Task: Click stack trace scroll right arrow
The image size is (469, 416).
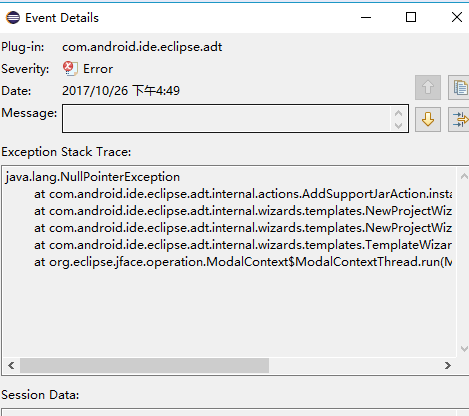Action: (448, 365)
